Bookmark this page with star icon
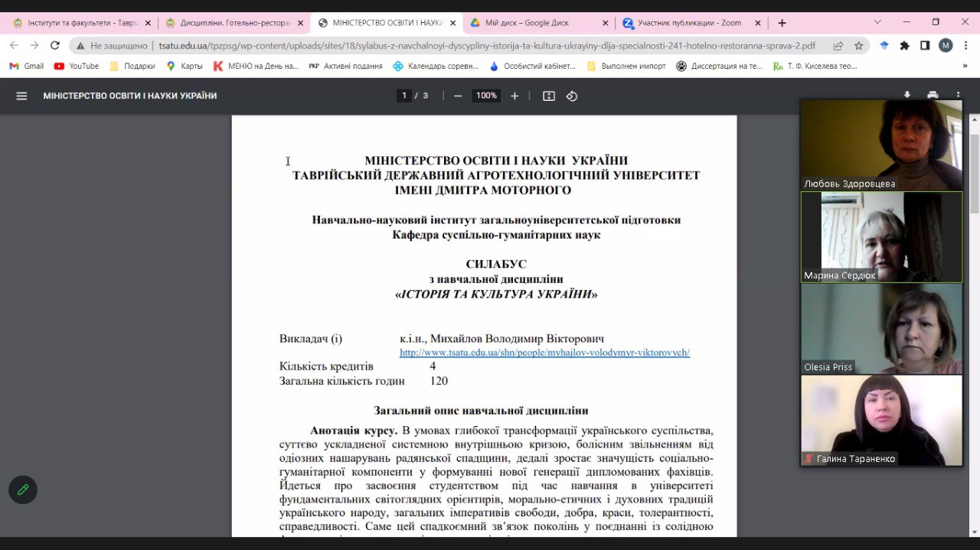980x550 pixels. click(x=859, y=45)
